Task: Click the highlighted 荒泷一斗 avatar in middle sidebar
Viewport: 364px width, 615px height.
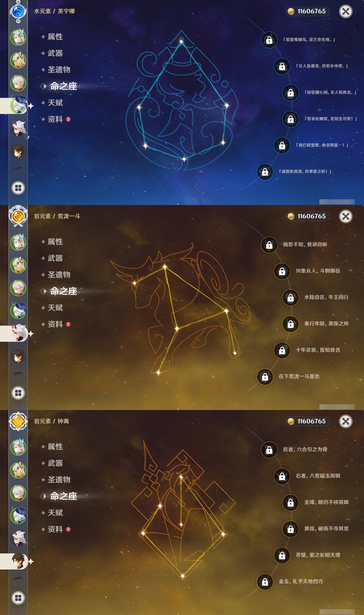Action: coord(19,333)
